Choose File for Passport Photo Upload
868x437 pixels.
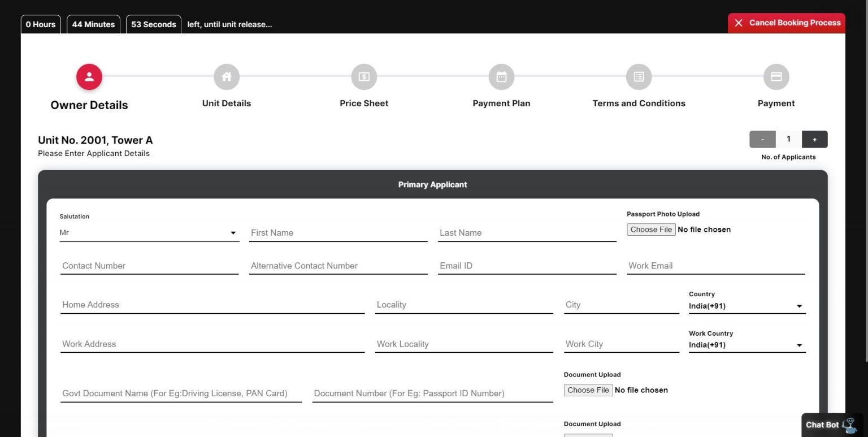coord(651,230)
